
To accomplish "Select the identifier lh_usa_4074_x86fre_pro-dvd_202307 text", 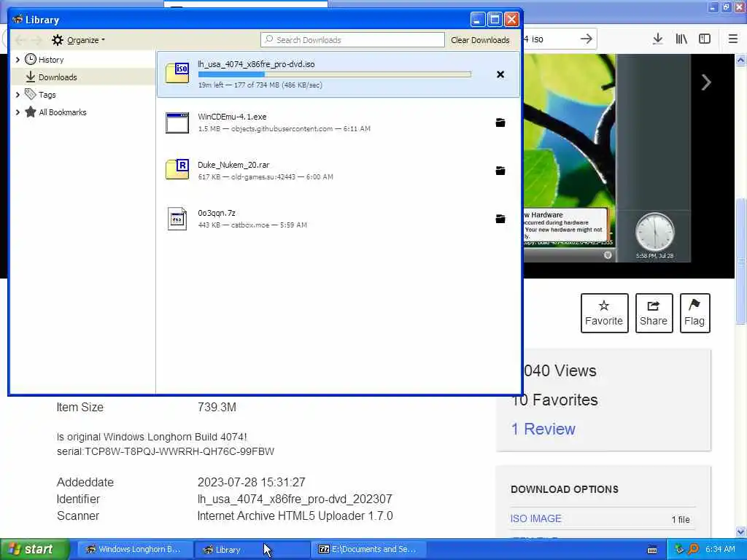I will (295, 499).
